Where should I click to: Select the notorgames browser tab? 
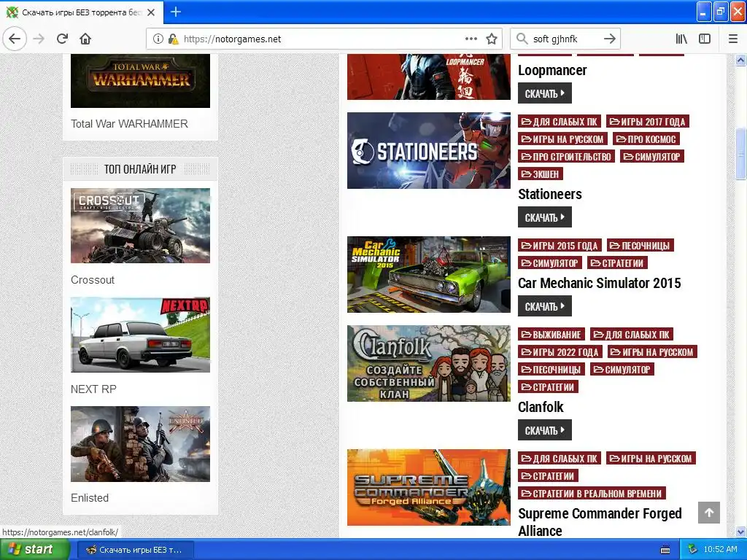(x=82, y=12)
